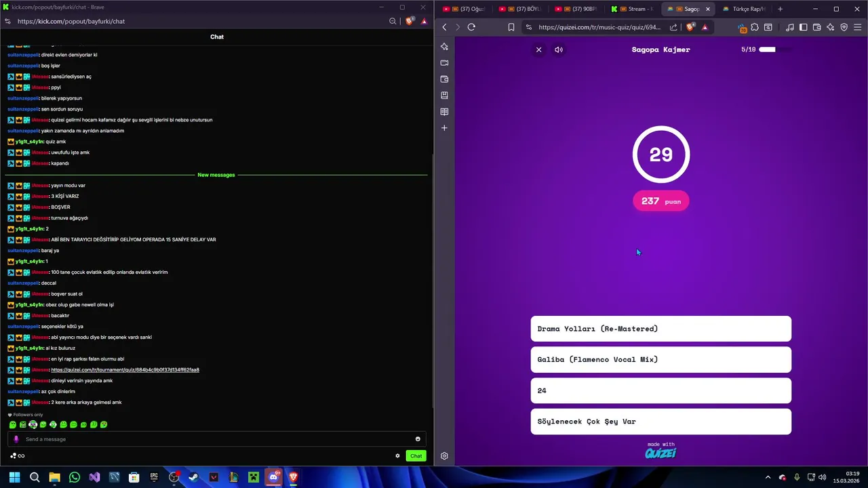Viewport: 868px width, 488px height.
Task: Open the quizei tournament link in chat
Action: [125, 370]
